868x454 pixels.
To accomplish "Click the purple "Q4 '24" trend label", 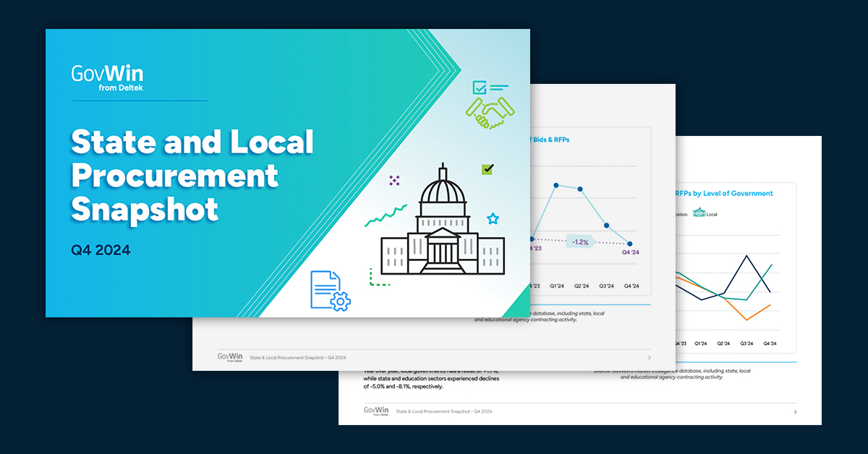I will pyautogui.click(x=631, y=253).
